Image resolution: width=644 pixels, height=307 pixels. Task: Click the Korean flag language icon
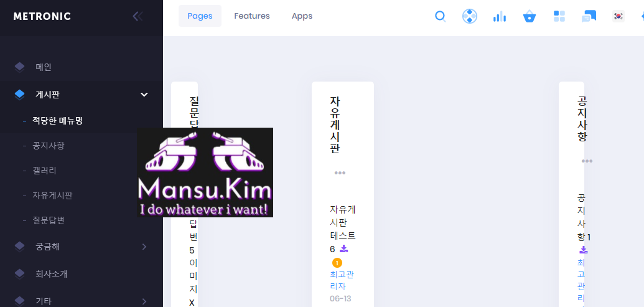pos(618,16)
